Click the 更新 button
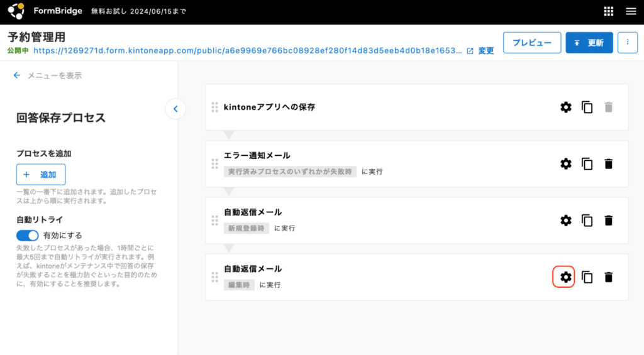644x355 pixels. point(589,42)
